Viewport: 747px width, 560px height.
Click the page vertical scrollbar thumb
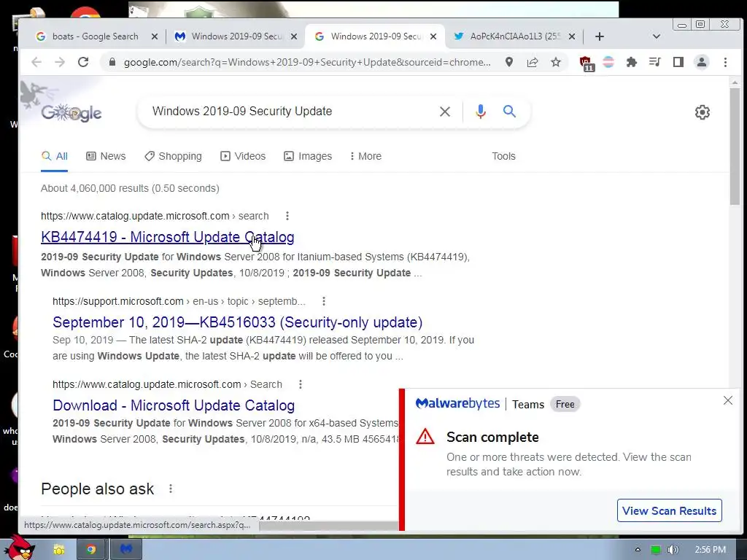[735, 146]
